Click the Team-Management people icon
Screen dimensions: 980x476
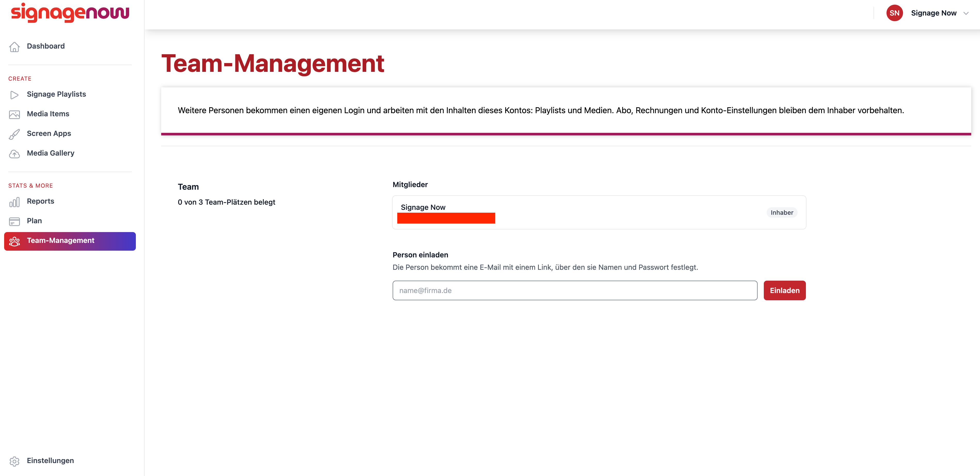pos(14,241)
